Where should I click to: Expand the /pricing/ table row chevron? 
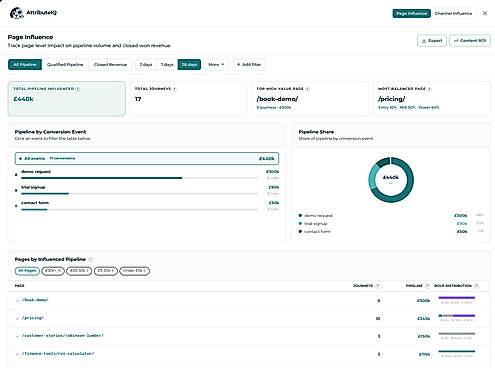pyautogui.click(x=17, y=318)
